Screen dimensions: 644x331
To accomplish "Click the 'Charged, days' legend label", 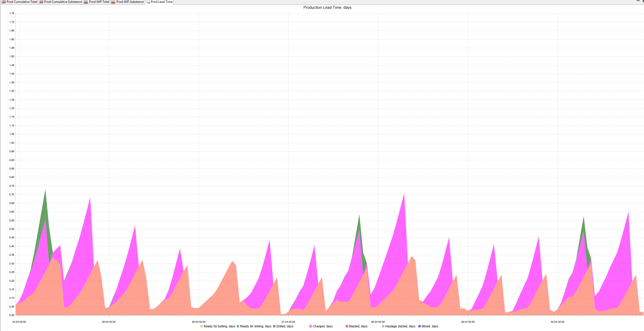I will 323,326.
